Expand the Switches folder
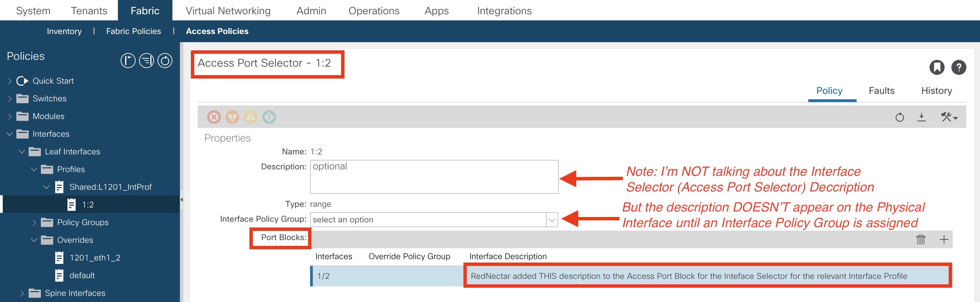Image resolution: width=980 pixels, height=302 pixels. click(x=10, y=99)
